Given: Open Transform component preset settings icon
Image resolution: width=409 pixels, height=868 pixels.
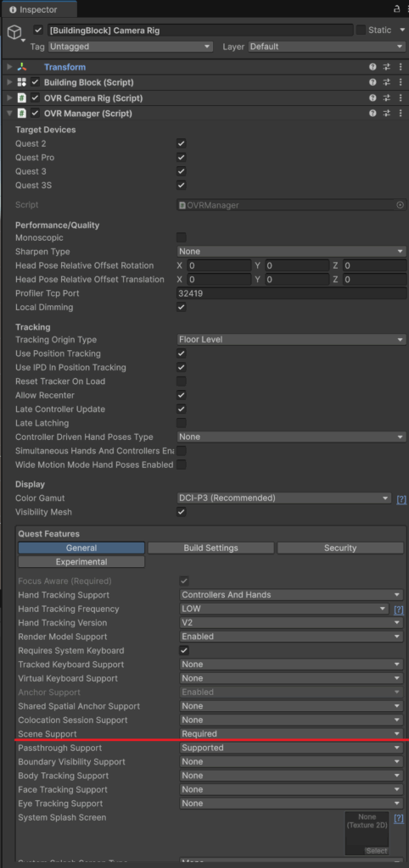Looking at the screenshot, I should click(387, 67).
